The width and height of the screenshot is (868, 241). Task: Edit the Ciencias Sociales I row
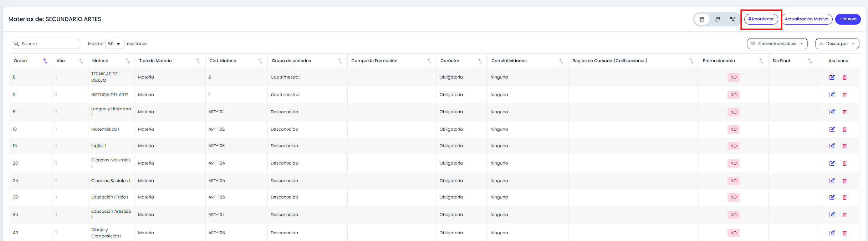click(x=832, y=181)
